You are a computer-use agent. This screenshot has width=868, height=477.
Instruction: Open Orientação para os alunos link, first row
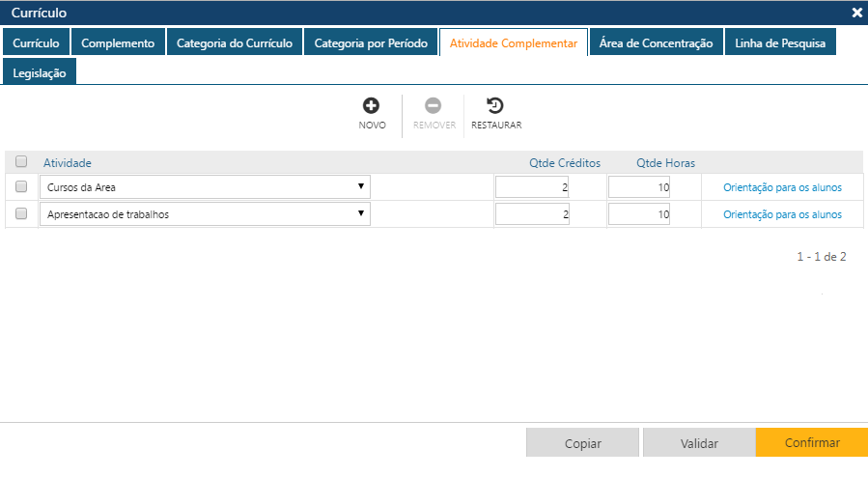click(782, 187)
